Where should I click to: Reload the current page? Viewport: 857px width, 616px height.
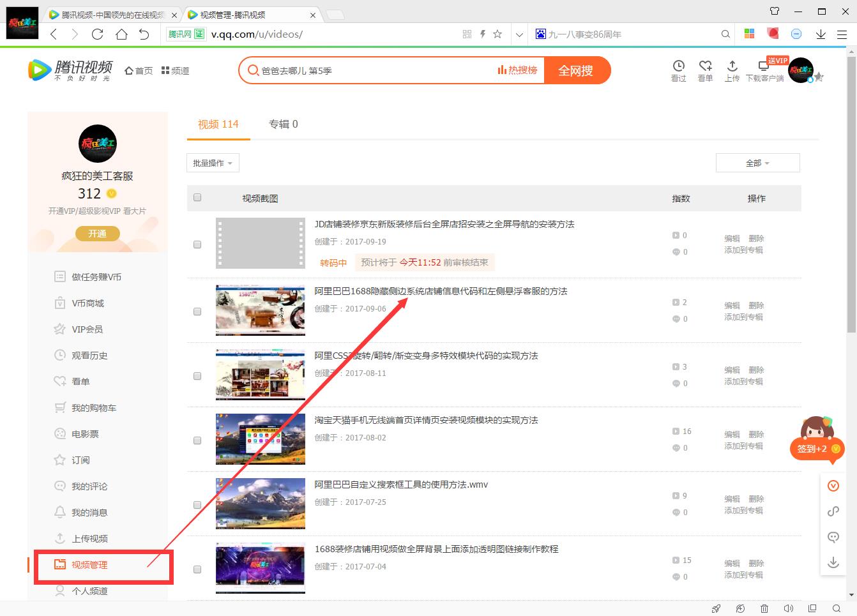98,34
